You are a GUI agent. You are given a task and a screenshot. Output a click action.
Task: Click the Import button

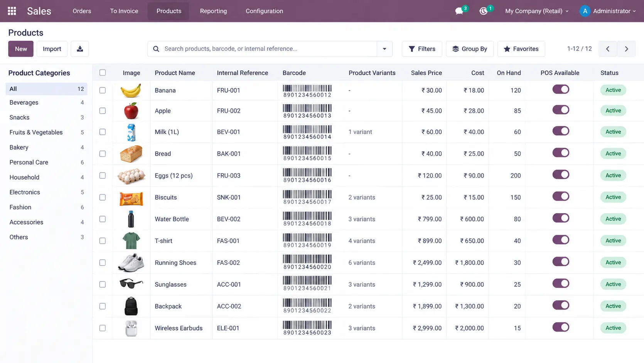click(52, 49)
